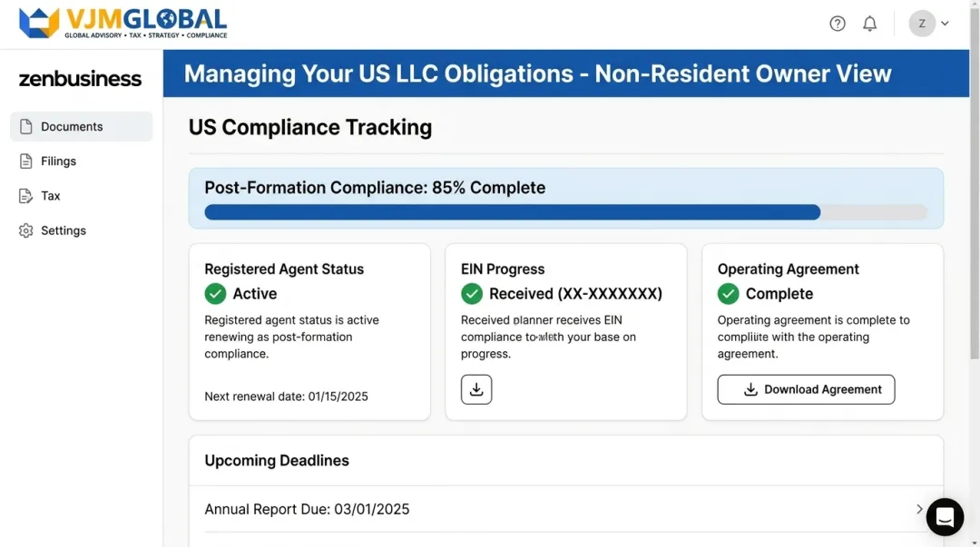This screenshot has height=547, width=980.
Task: Click the post-formation compliance progress bar
Action: point(565,212)
